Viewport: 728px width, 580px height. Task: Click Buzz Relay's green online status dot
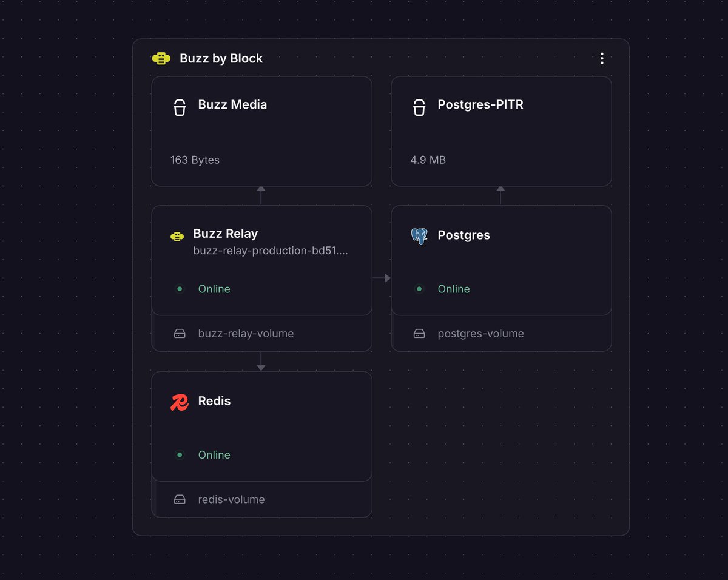(x=180, y=289)
